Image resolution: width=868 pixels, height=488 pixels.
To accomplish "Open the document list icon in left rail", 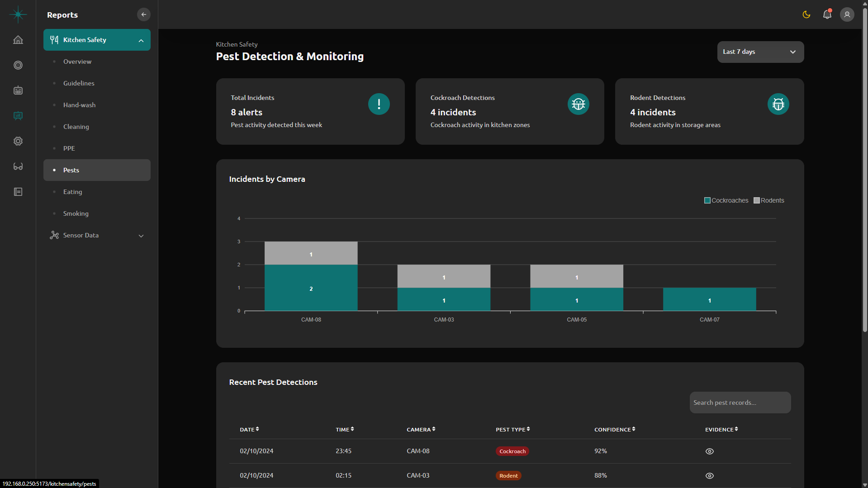I will click(x=18, y=192).
